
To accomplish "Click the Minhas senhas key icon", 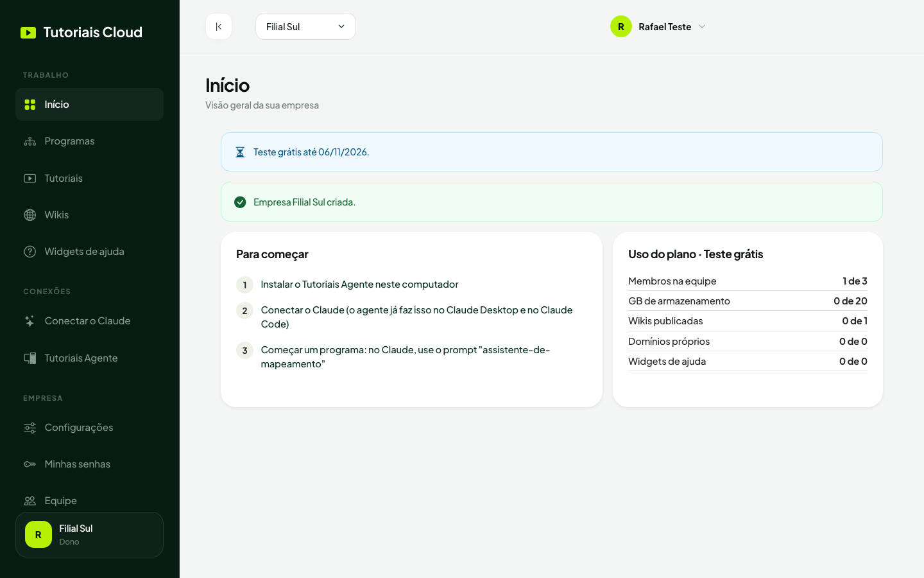I will (x=30, y=464).
